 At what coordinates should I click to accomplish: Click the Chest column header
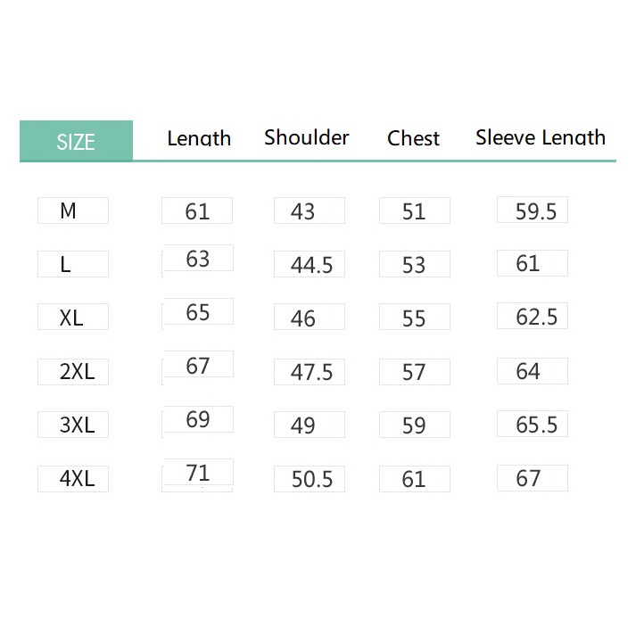pos(413,138)
